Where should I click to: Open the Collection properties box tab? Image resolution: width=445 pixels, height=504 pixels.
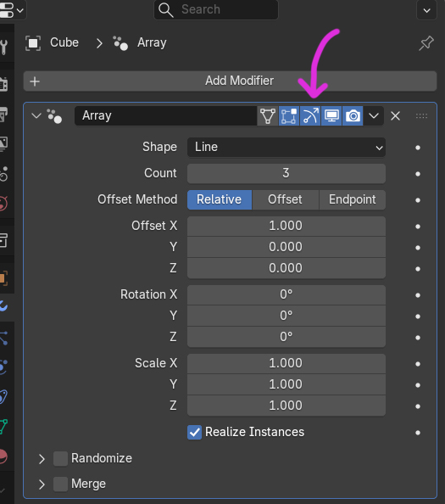click(4, 240)
